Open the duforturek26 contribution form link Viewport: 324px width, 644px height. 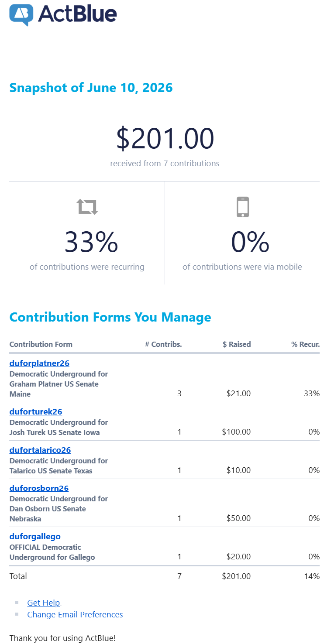[x=36, y=411]
